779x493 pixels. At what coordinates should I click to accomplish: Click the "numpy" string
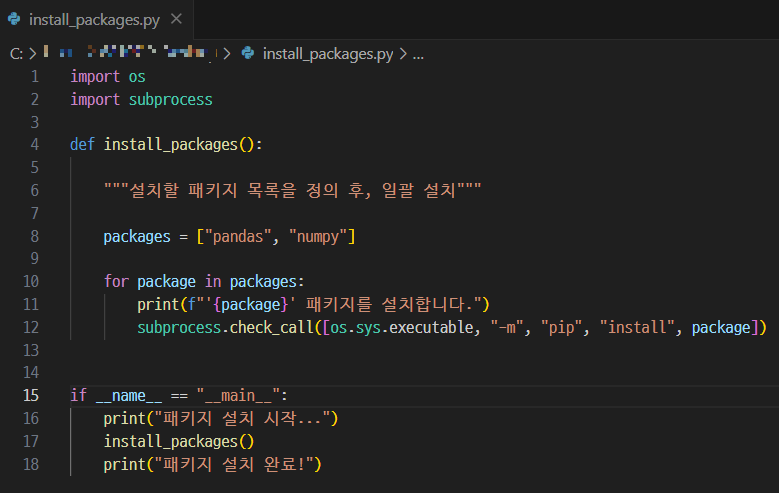[318, 237]
